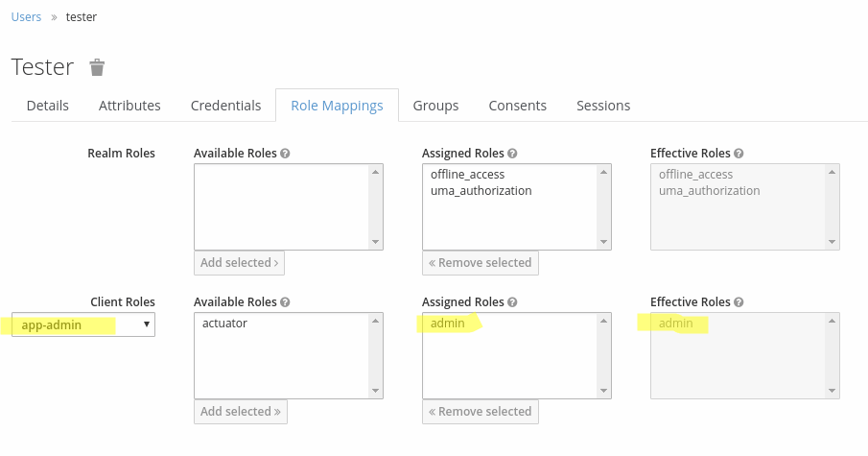Open the app-admin client roles dropdown

pos(83,325)
